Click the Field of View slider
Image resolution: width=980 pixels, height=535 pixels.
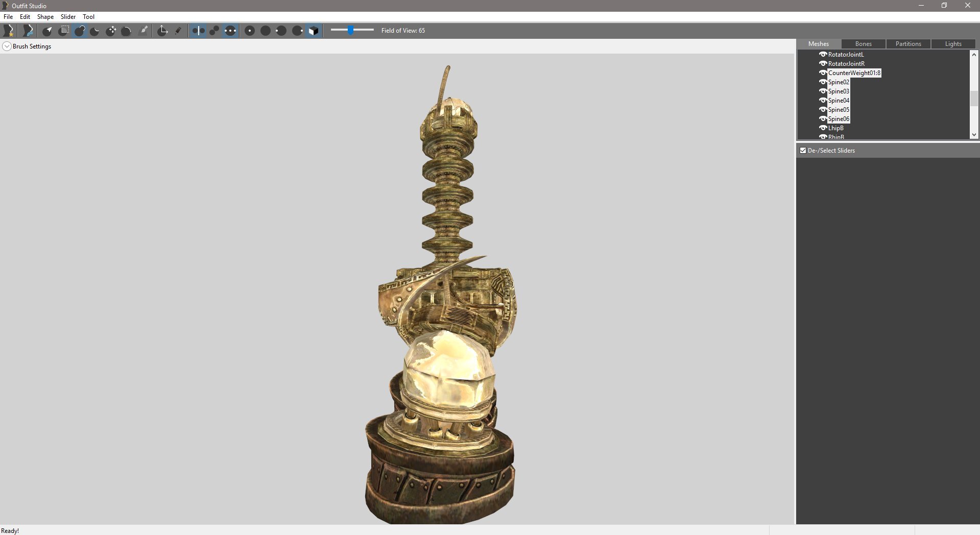(352, 30)
